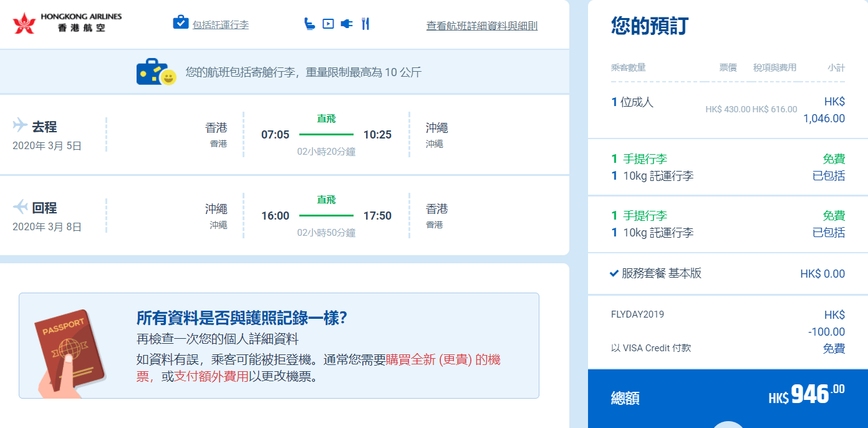Open the 包括託運行李 link
Screen dimensions: 868x428
[x=221, y=25]
